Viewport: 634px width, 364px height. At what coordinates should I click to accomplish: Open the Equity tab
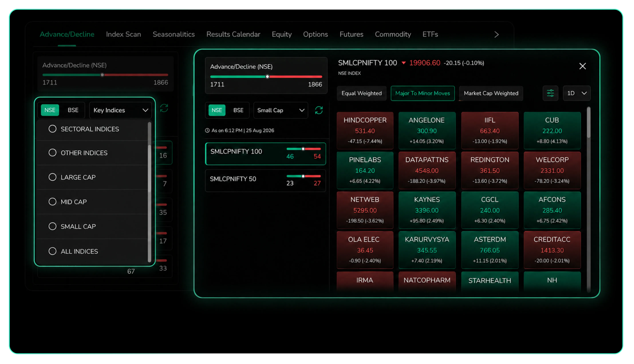click(282, 34)
